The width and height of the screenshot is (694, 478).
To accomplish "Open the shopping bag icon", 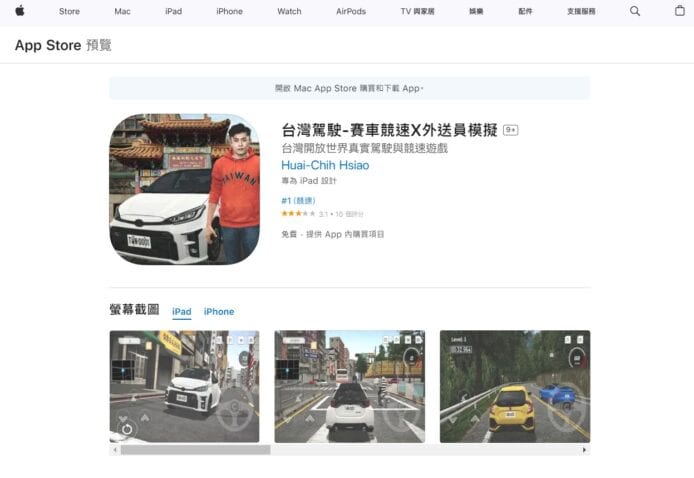I will pyautogui.click(x=680, y=11).
